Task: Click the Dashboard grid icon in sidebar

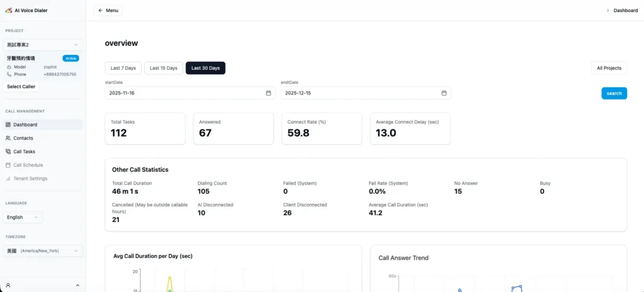Action: (8, 125)
